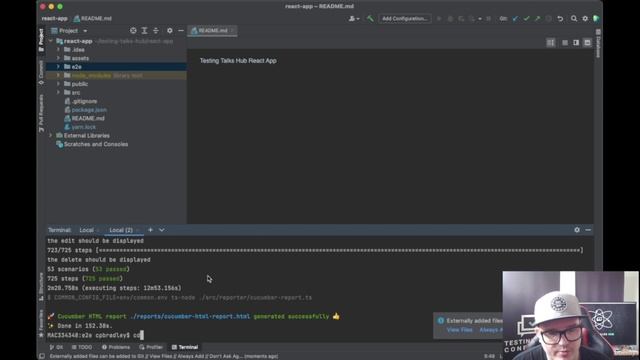
Task: Open the Commit tool window side tab
Action: click(x=41, y=72)
